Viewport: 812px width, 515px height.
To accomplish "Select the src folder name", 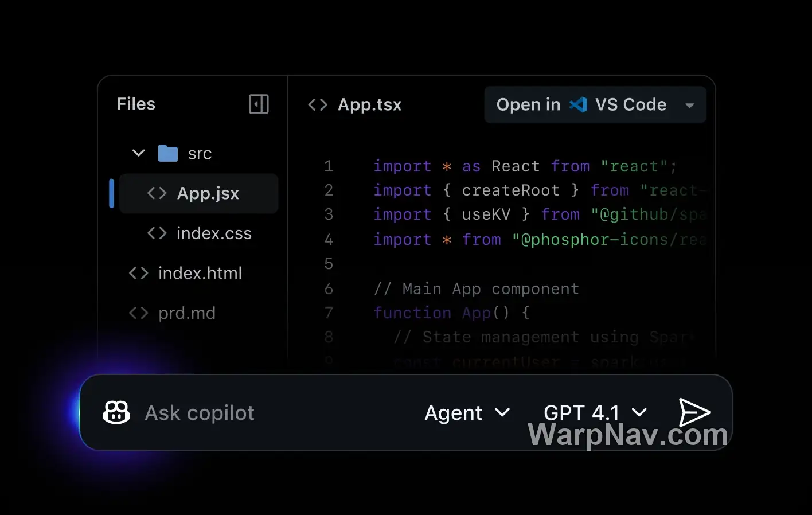I will pyautogui.click(x=200, y=154).
